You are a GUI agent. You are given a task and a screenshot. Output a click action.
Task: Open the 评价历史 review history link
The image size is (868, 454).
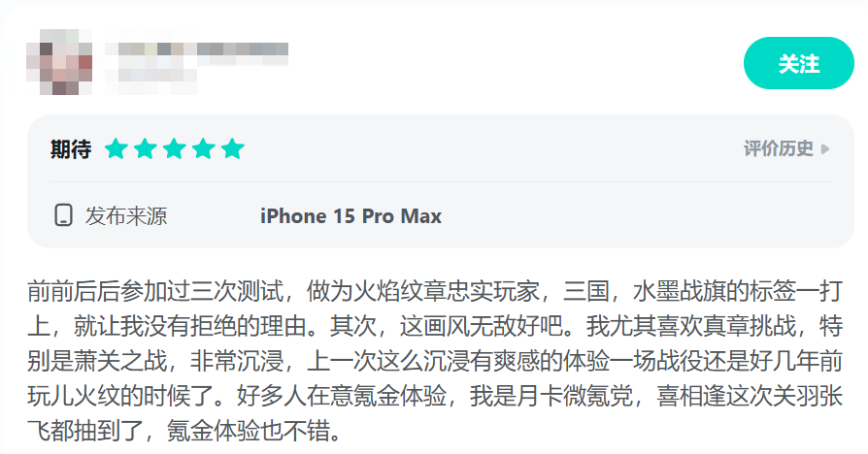pos(779,148)
